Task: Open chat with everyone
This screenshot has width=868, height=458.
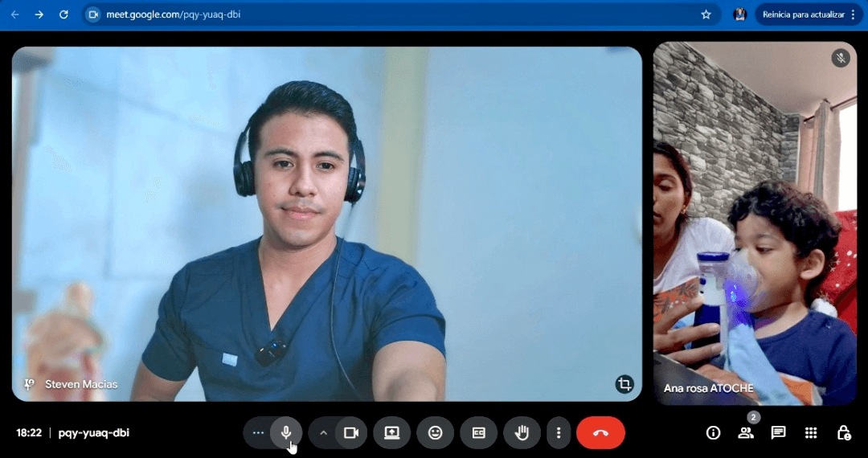Action: coord(778,433)
